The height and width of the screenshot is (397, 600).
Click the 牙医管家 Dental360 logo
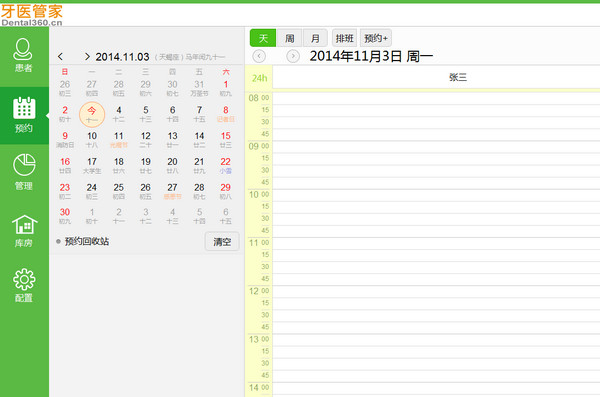coord(31,15)
